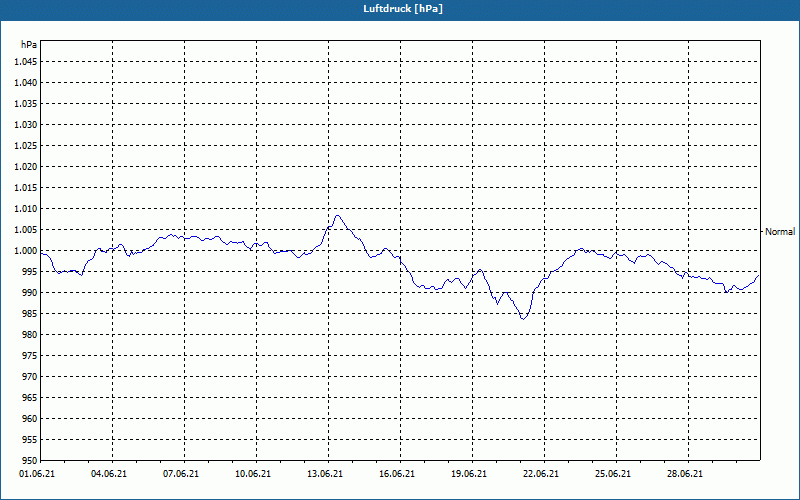Select the 1.005 pressure axis label
This screenshot has height=500, width=800.
click(x=26, y=230)
